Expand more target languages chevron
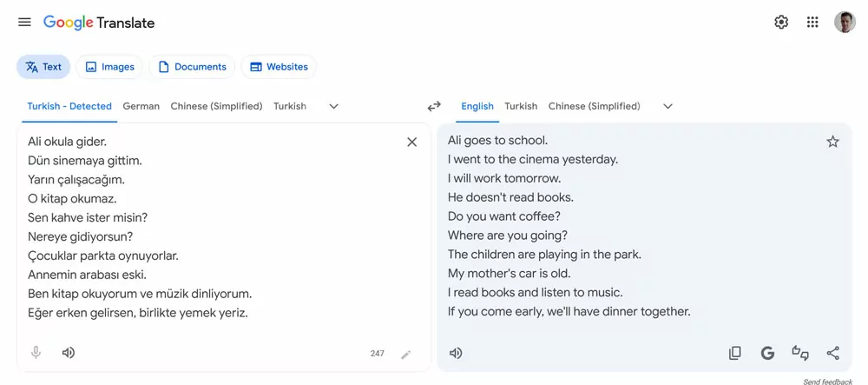868x385 pixels. (668, 106)
